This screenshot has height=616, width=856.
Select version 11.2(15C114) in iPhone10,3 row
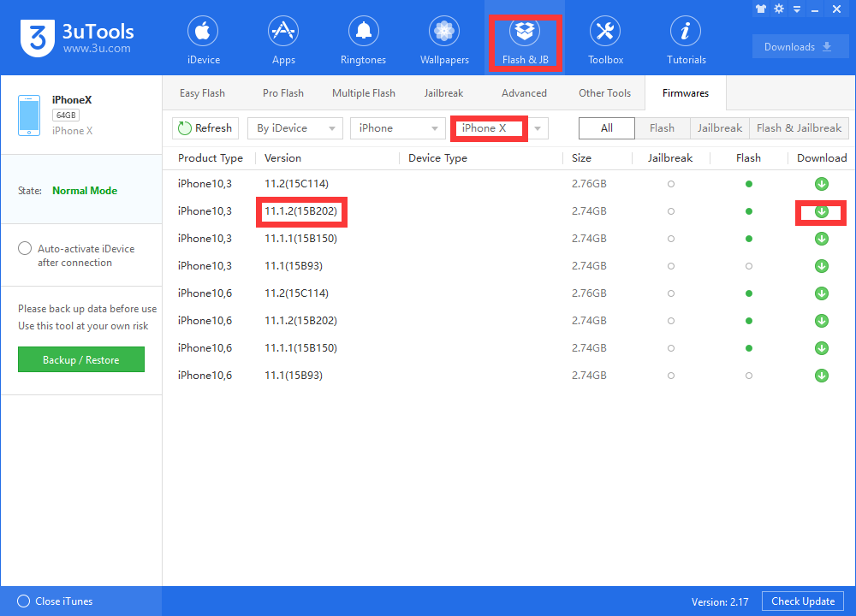click(296, 184)
